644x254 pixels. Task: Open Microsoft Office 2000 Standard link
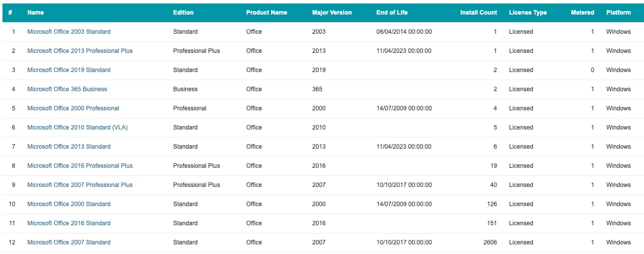[69, 204]
